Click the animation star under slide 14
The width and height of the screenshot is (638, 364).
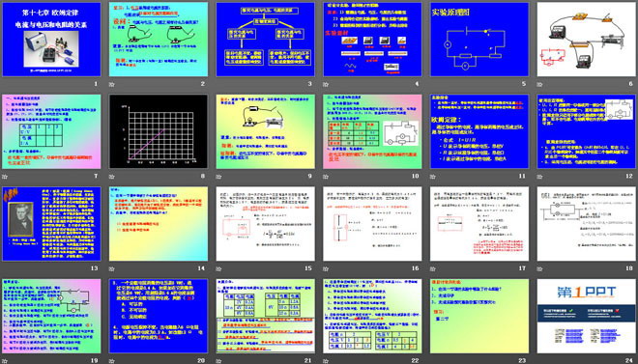point(111,268)
